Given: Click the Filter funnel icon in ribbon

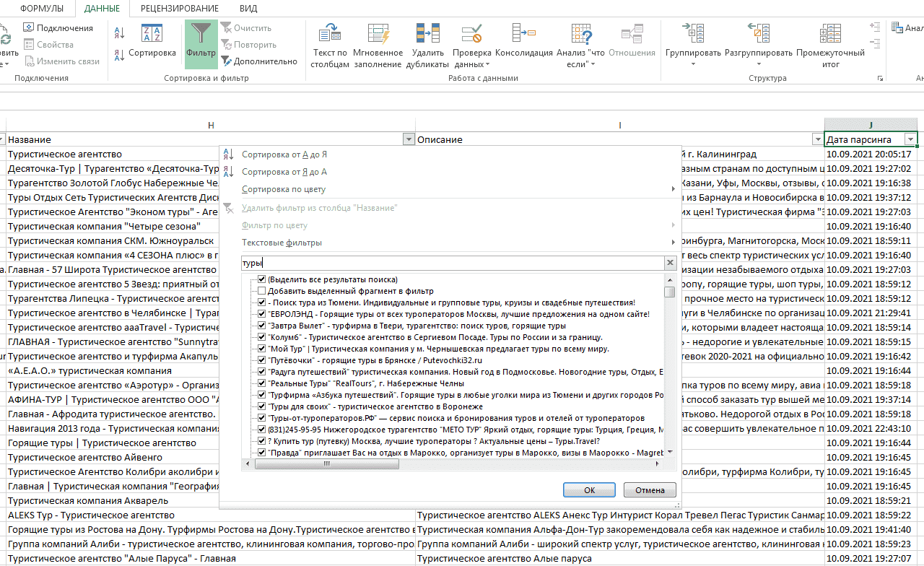Looking at the screenshot, I should [x=201, y=44].
